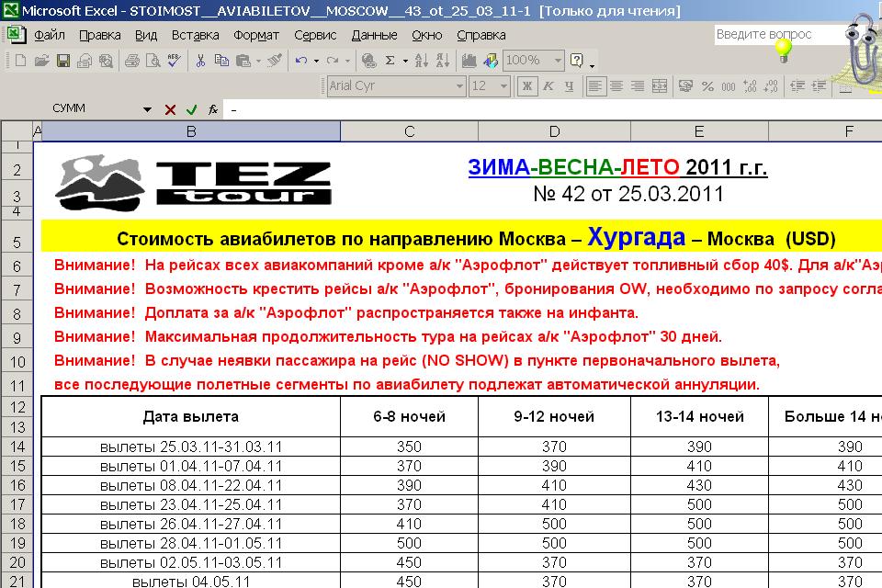882x588 pixels.
Task: Click the select-all corner button
Action: (x=17, y=131)
